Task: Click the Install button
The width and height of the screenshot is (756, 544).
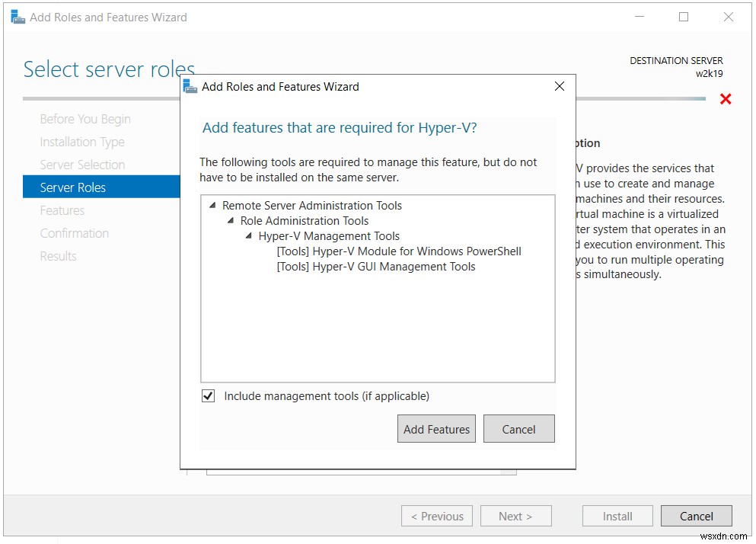Action: [617, 516]
